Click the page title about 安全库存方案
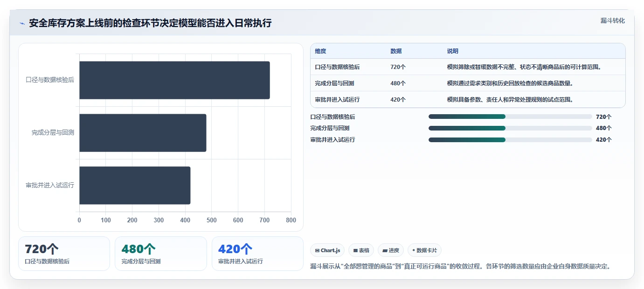 [x=150, y=23]
